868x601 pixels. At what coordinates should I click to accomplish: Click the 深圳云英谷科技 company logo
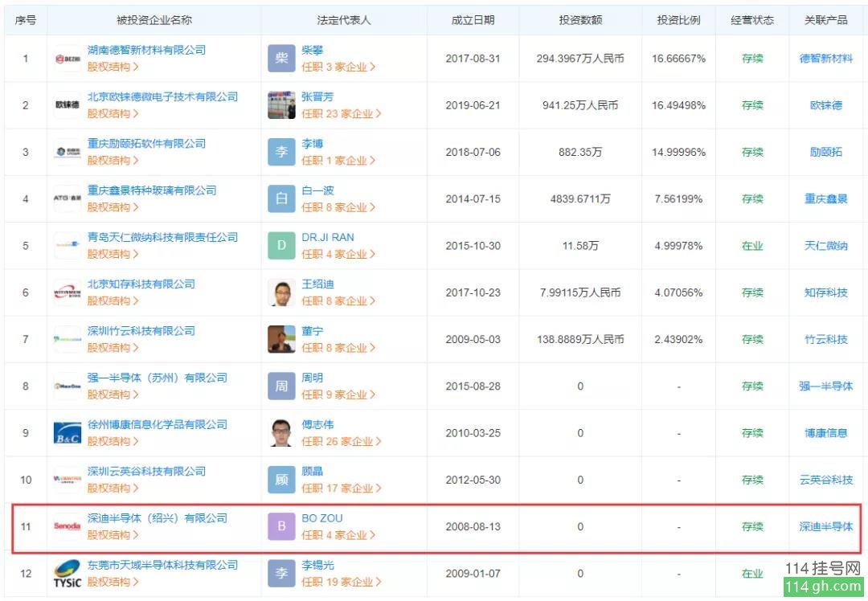68,480
